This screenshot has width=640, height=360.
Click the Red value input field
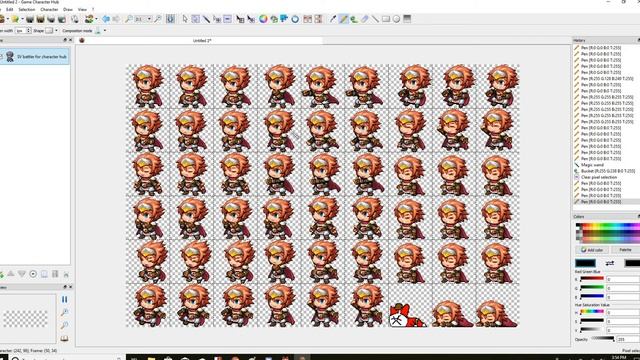click(x=622, y=279)
